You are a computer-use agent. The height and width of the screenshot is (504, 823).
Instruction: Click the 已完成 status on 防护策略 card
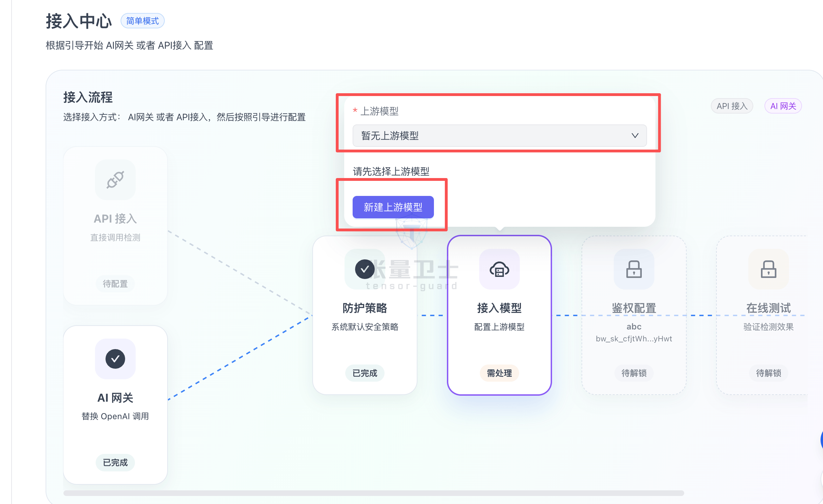(365, 373)
